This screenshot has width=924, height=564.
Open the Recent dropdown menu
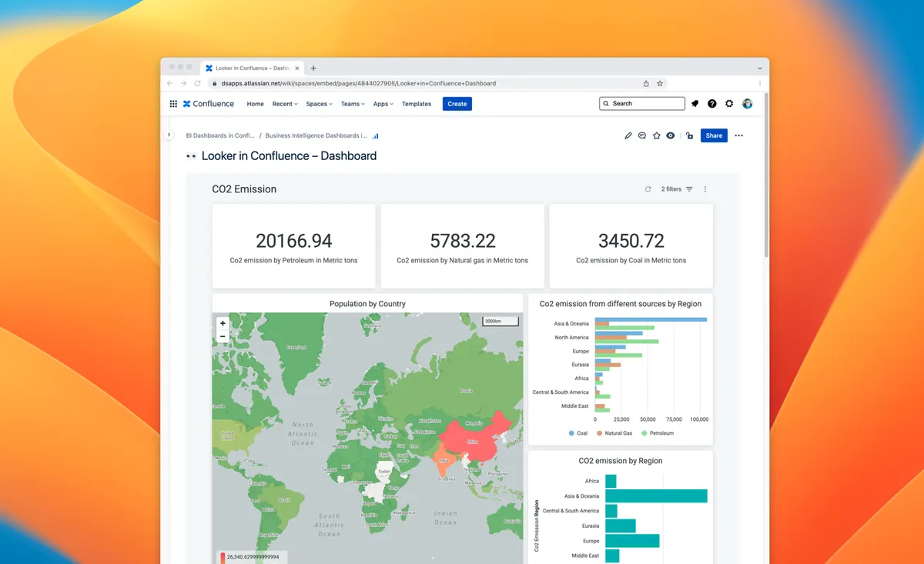284,104
